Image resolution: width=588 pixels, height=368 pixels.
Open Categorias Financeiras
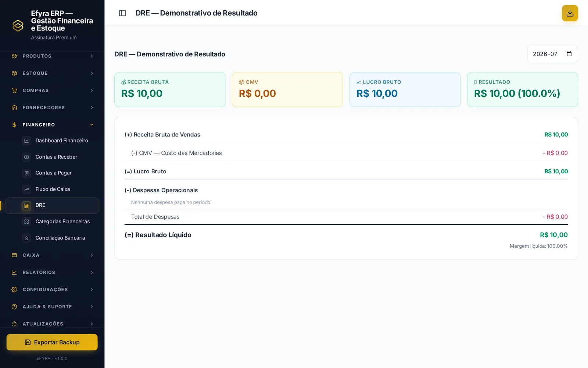point(52,222)
